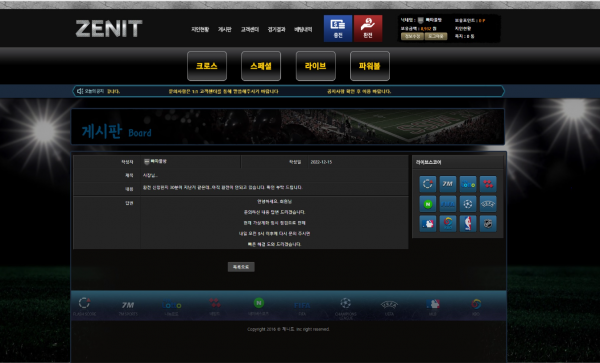The image size is (600, 363).
Task: Click the 7M icon in live score panel
Action: click(448, 184)
